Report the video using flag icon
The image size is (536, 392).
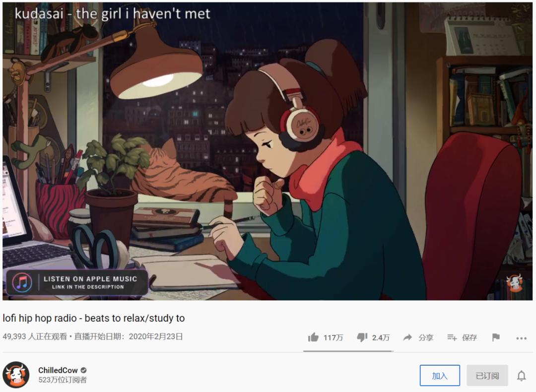click(496, 337)
